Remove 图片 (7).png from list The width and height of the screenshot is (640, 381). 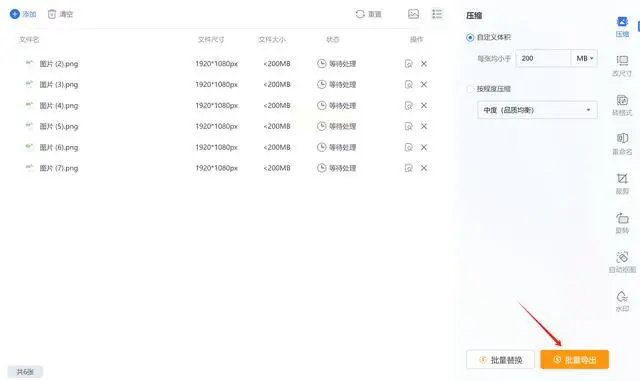pyautogui.click(x=424, y=168)
